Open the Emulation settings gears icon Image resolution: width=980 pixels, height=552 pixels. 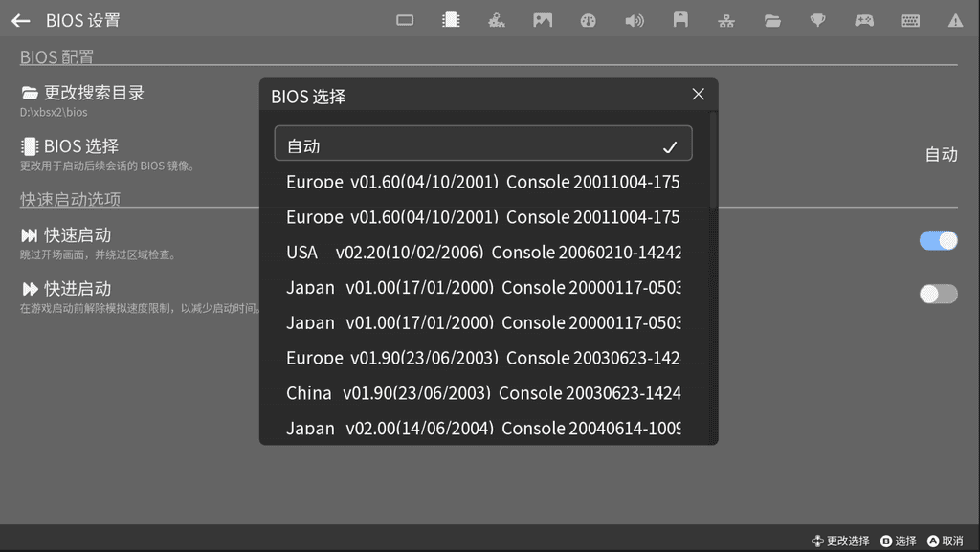[497, 21]
